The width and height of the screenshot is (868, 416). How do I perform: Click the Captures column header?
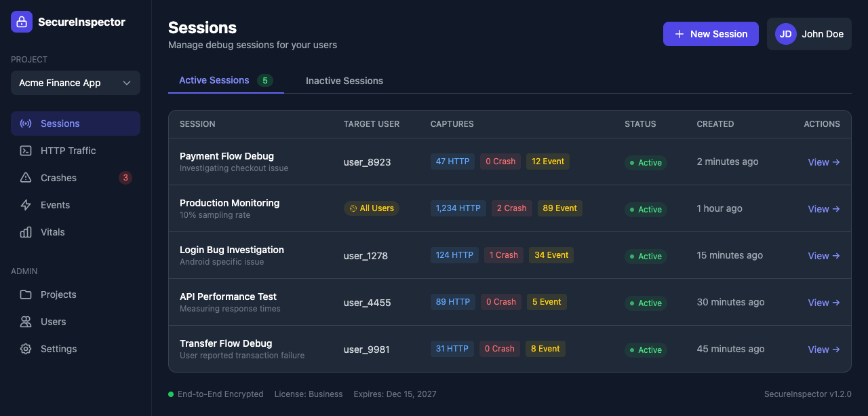point(452,124)
